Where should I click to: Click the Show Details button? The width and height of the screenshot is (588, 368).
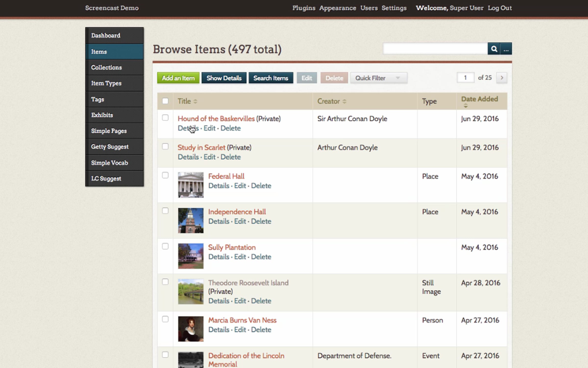coord(224,78)
